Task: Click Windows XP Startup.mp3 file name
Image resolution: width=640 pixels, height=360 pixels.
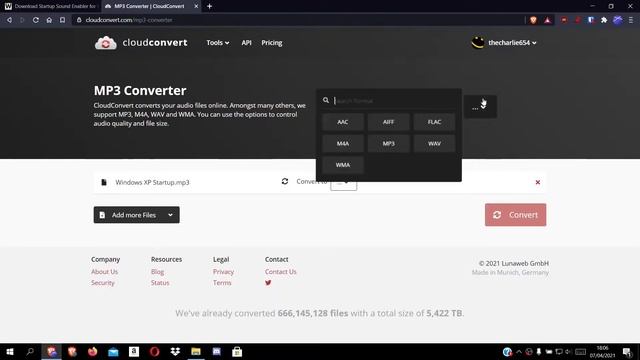Action: (x=152, y=182)
